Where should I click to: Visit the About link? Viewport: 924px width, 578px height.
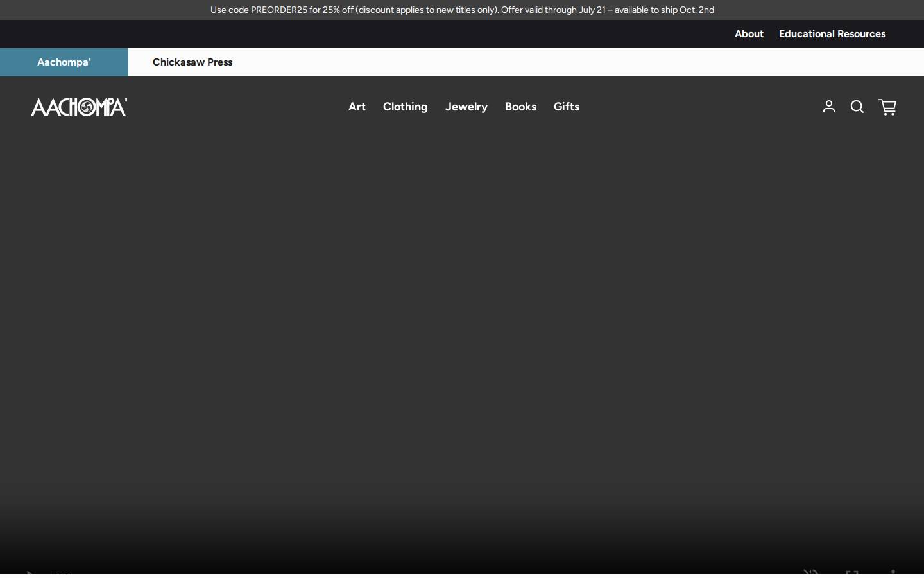point(749,34)
